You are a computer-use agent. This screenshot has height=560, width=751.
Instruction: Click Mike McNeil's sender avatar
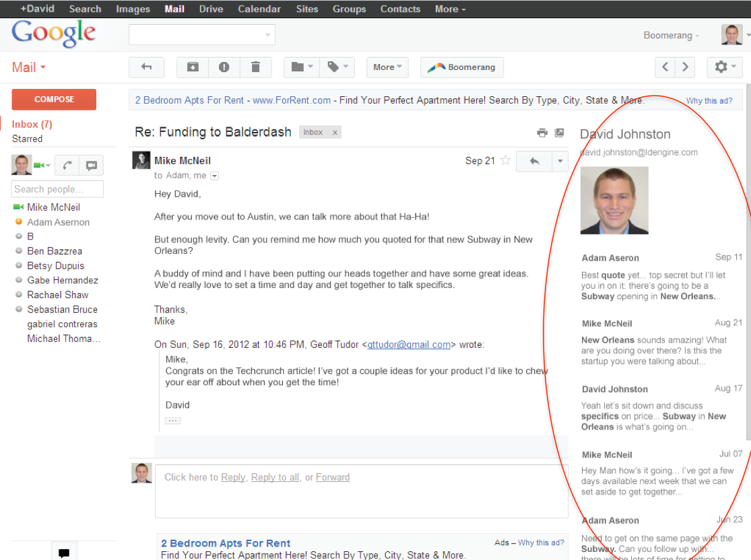point(141,160)
